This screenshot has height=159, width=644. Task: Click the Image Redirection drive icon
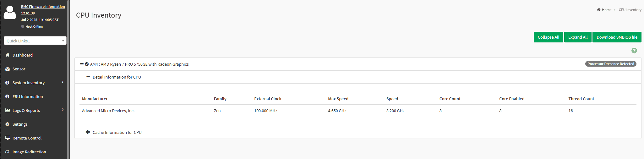point(7,152)
